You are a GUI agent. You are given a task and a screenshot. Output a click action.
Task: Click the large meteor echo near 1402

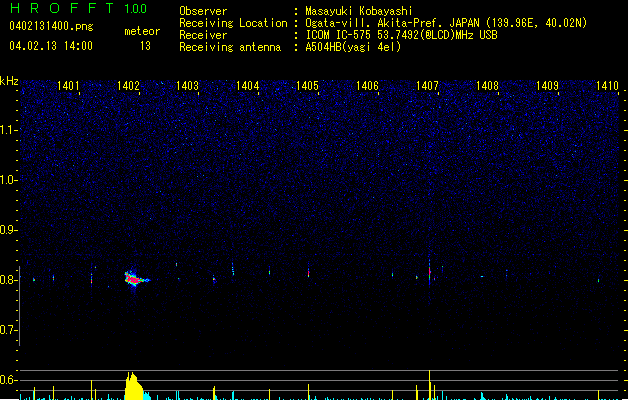[136, 278]
